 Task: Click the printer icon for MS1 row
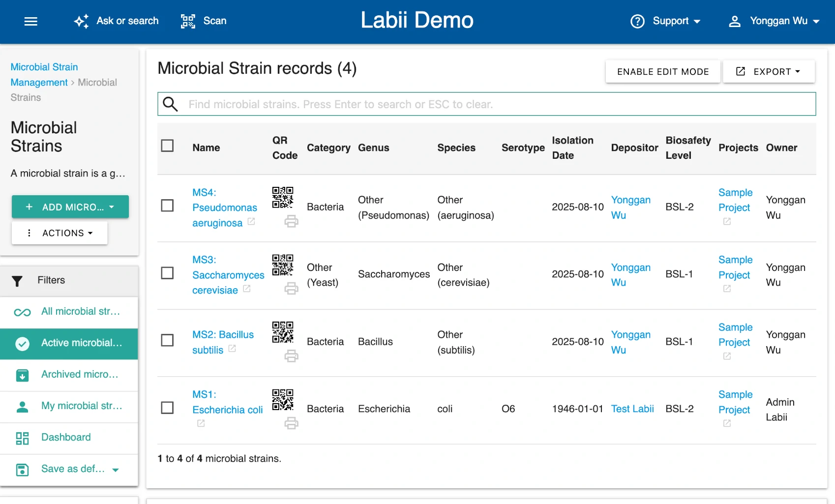(x=291, y=423)
